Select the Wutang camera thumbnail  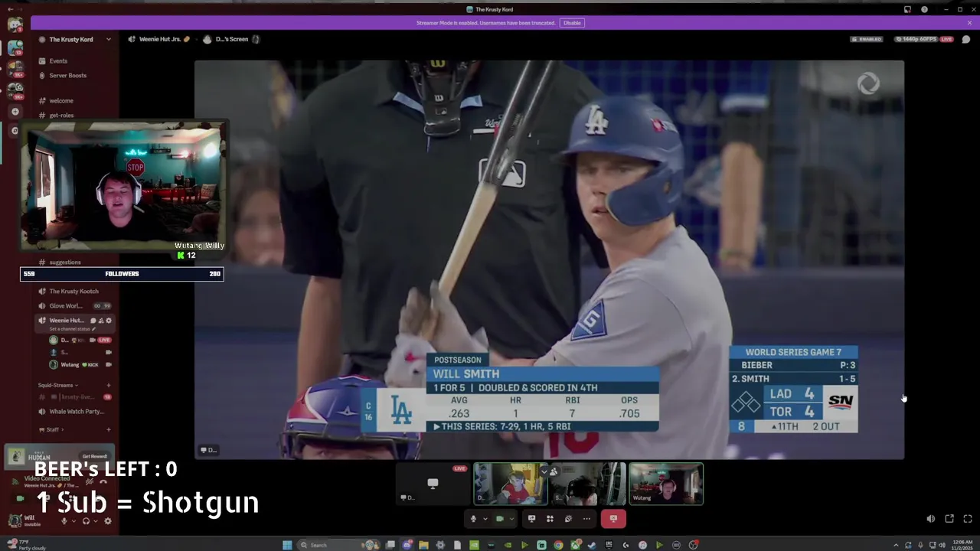pos(666,484)
